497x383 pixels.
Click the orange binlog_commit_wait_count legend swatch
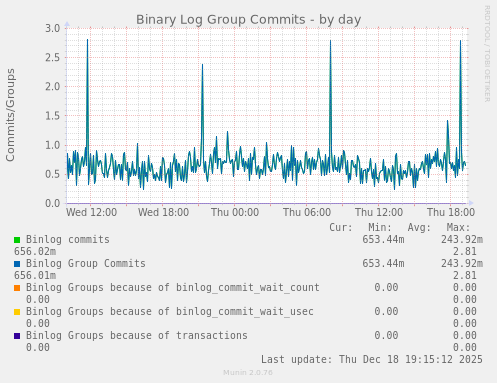point(17,288)
